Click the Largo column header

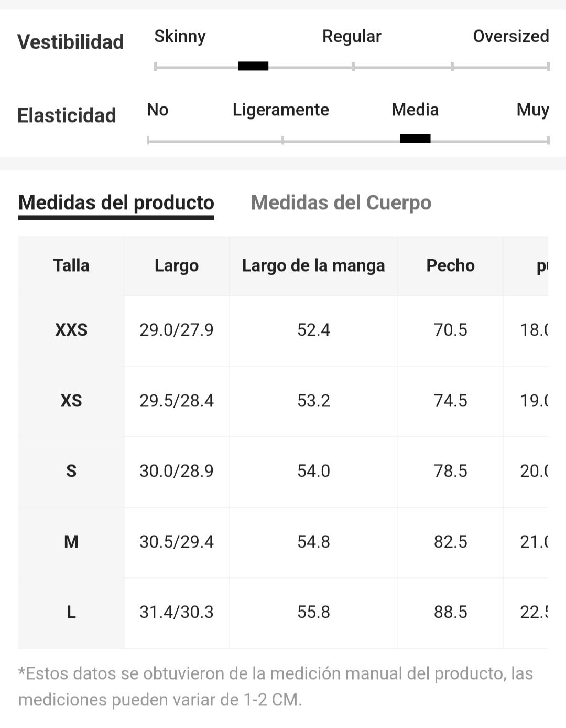pyautogui.click(x=177, y=265)
